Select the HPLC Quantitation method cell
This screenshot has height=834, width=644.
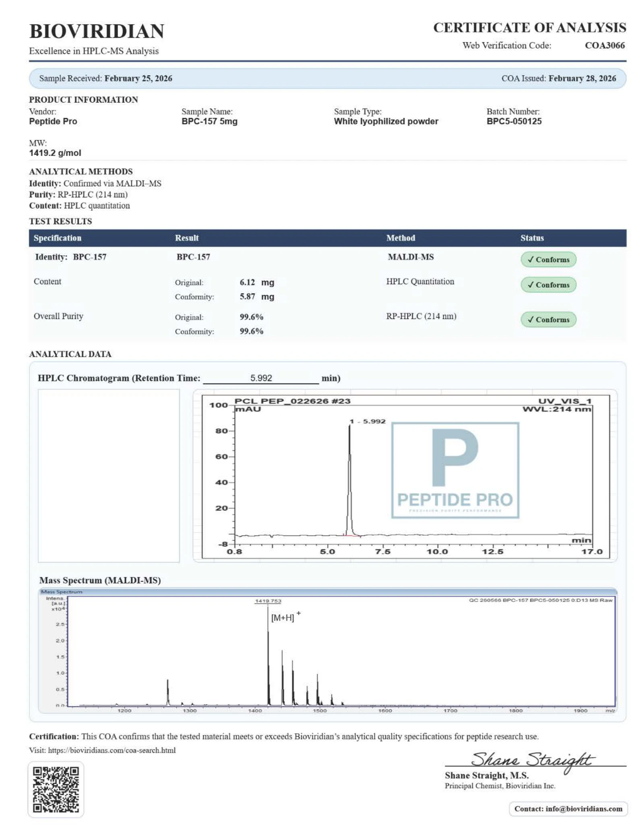click(x=420, y=281)
